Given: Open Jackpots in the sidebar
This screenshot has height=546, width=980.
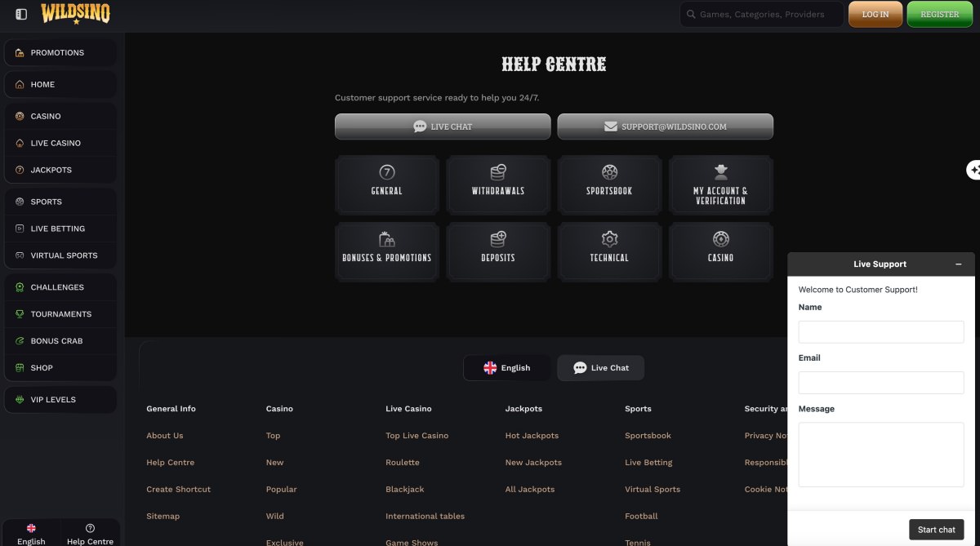Looking at the screenshot, I should (60, 171).
